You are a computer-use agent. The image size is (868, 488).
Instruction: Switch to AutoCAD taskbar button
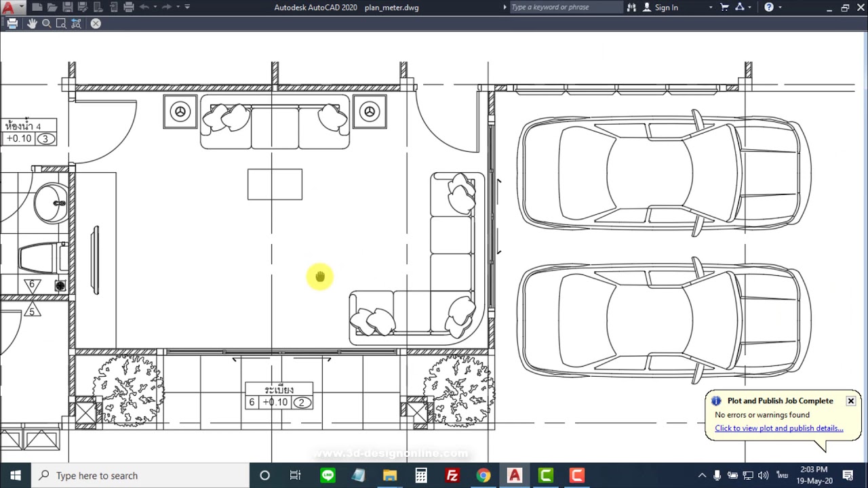515,475
